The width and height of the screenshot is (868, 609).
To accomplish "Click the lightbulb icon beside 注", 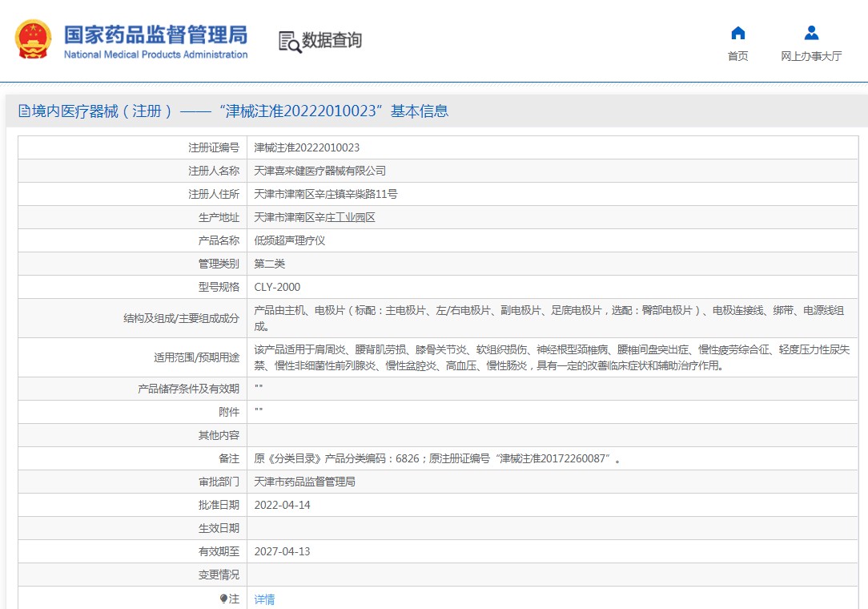I will pos(223,599).
